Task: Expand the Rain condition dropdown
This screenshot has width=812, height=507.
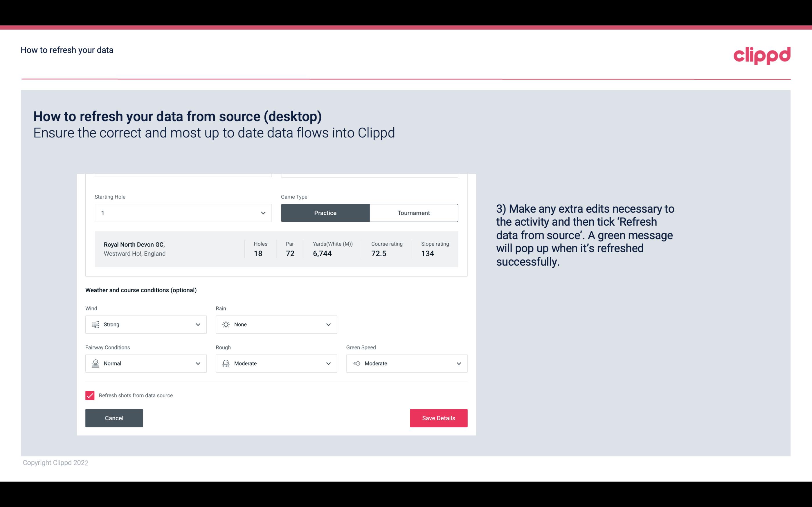Action: click(x=327, y=324)
